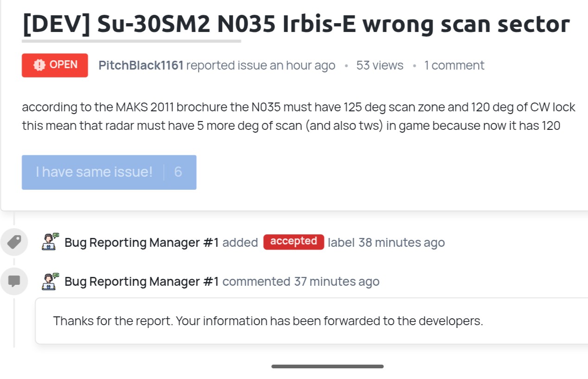Screen dimensions: 588x379
Task: Click the count 6 on the same-issue button
Action: (x=178, y=172)
